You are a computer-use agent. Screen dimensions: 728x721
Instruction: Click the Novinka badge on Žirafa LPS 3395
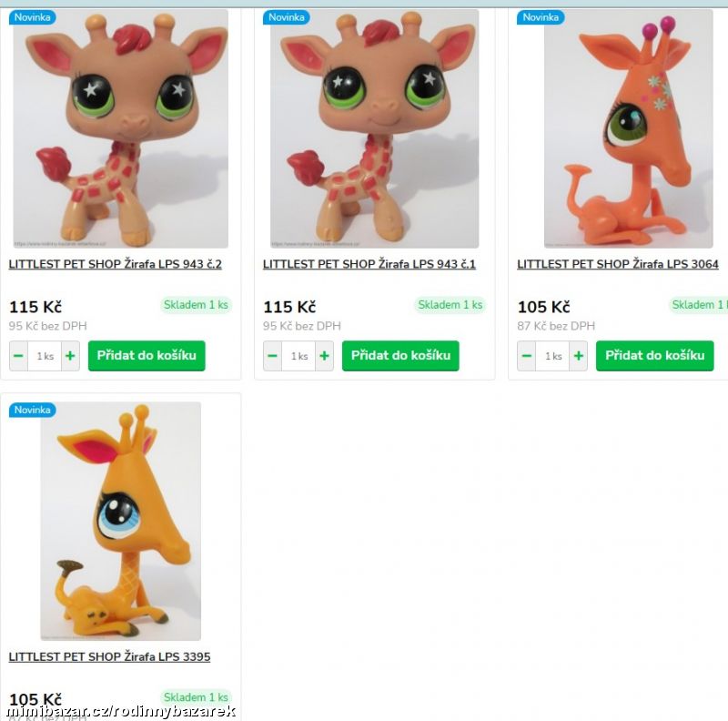coord(33,410)
